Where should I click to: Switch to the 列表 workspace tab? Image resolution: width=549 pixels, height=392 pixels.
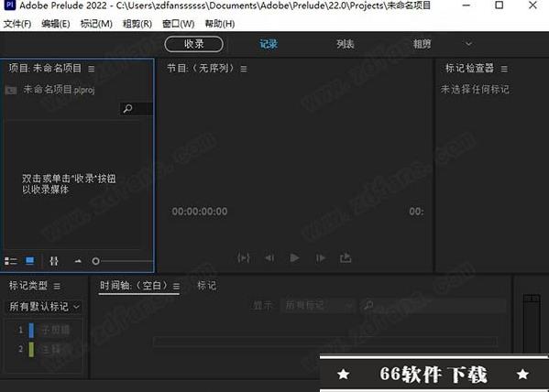(x=346, y=44)
